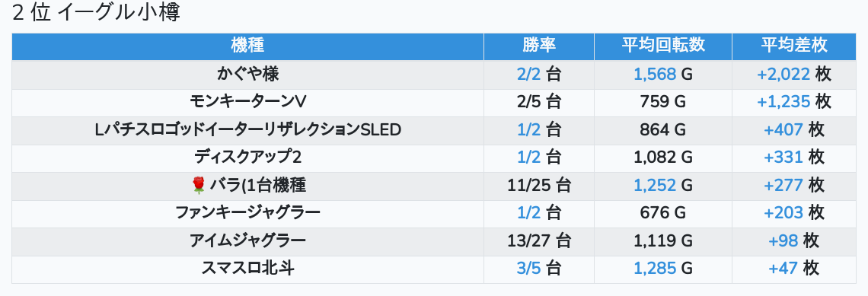This screenshot has height=296, width=868.
Task: Select the 3/5 台 win rate for スマスロ北斗
Action: pos(538,269)
